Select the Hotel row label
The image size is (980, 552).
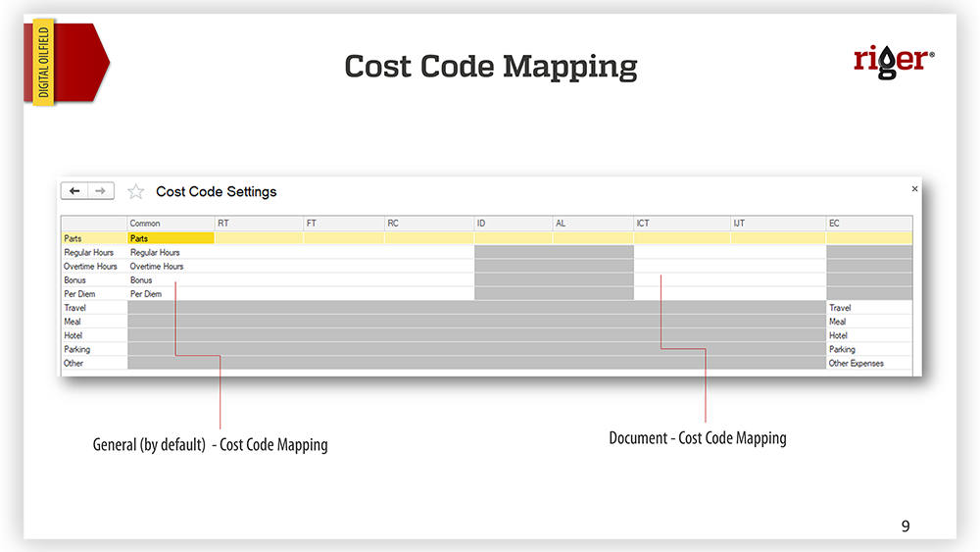(94, 335)
